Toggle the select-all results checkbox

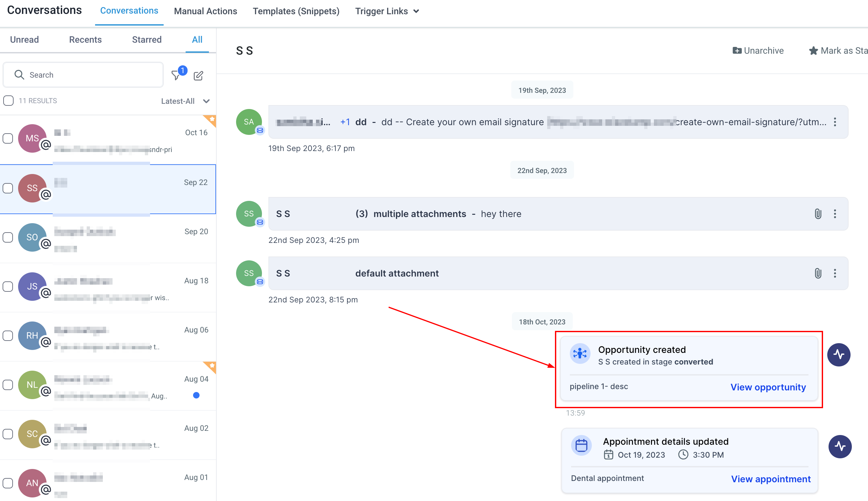coord(8,101)
